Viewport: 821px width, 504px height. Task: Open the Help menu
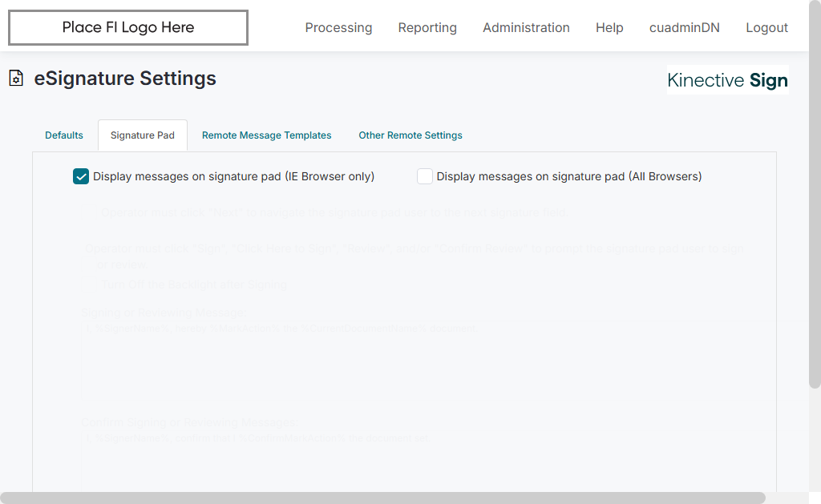[609, 28]
